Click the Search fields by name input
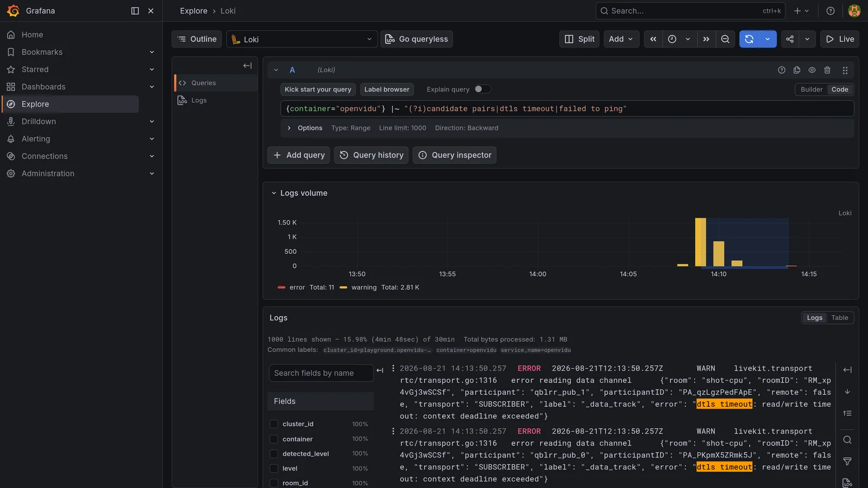The width and height of the screenshot is (868, 488). [x=321, y=373]
